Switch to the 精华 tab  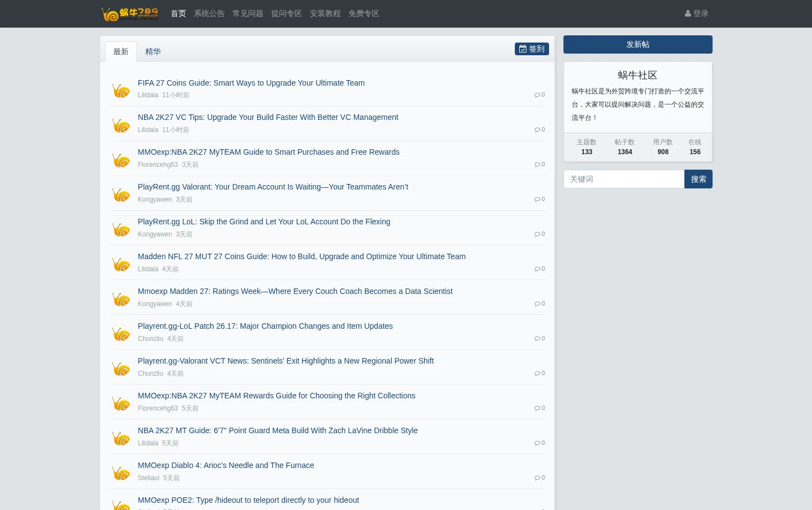(x=153, y=52)
